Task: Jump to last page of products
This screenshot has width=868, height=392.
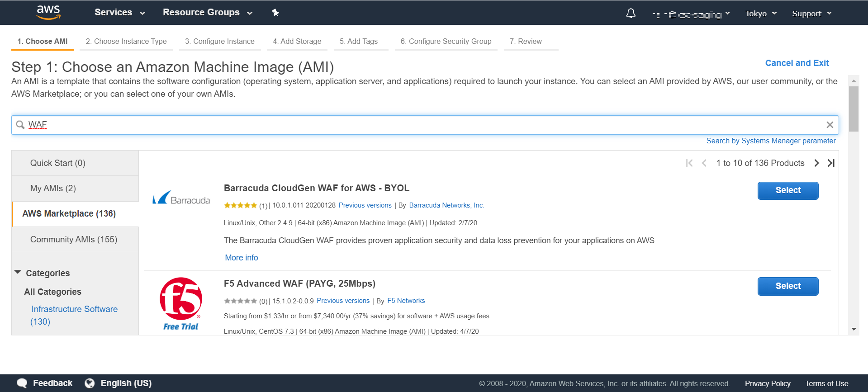Action: click(x=831, y=163)
